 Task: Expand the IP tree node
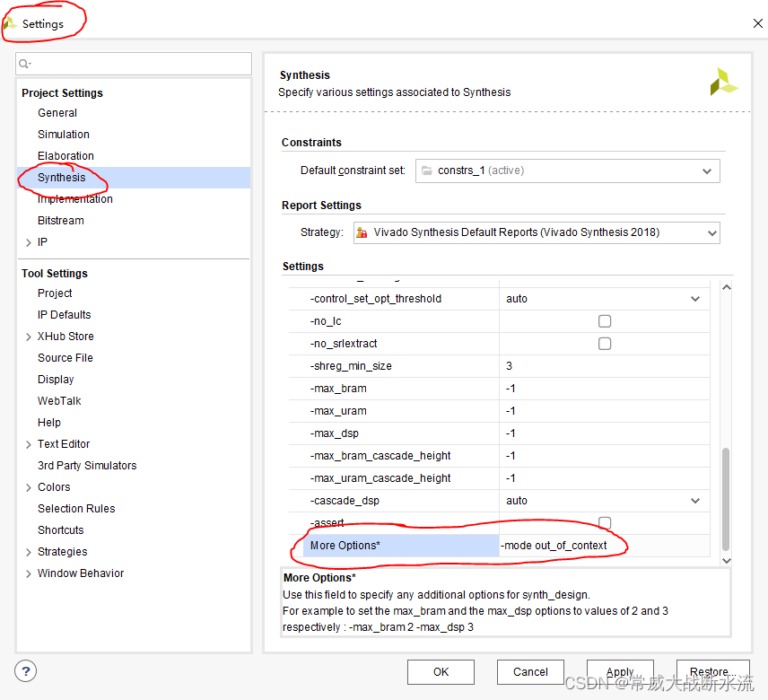pos(29,242)
